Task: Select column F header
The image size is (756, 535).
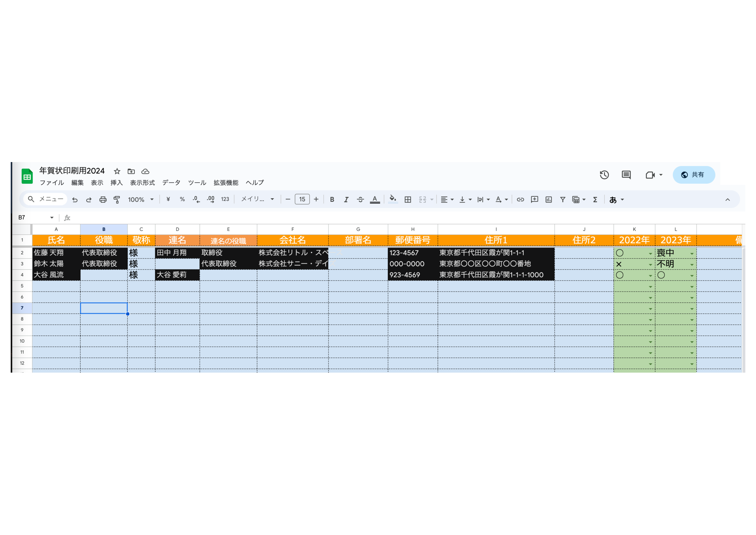Action: click(x=293, y=229)
